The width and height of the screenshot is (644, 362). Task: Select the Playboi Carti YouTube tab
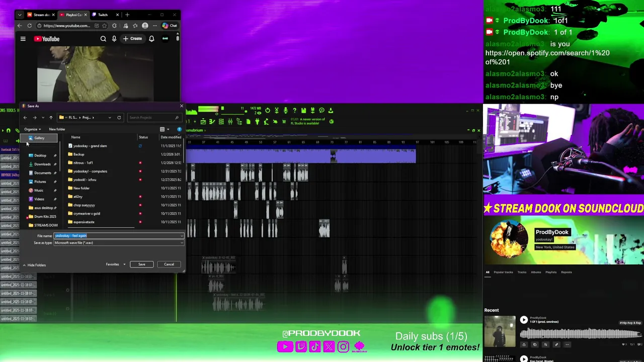coord(73,15)
